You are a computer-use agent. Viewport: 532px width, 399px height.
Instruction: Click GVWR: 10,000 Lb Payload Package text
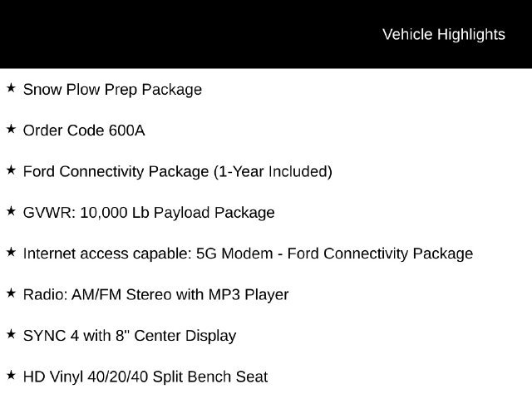(149, 213)
